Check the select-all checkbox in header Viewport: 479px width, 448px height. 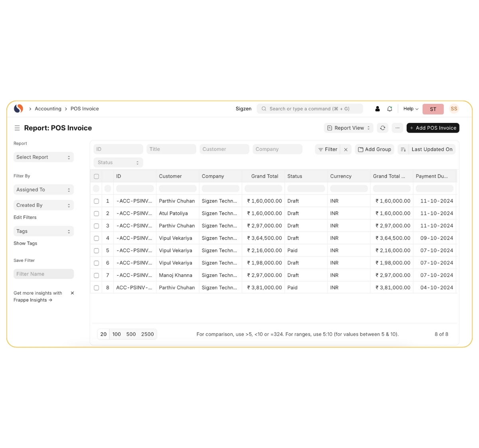pos(96,176)
